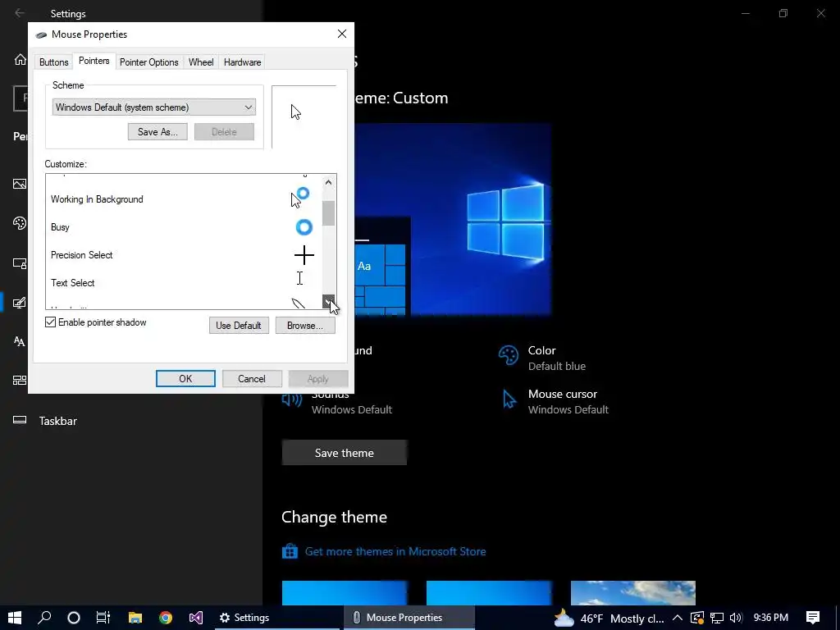This screenshot has height=630, width=840.
Task: Open Themes icon in Settings sidebar
Action: [x=20, y=303]
